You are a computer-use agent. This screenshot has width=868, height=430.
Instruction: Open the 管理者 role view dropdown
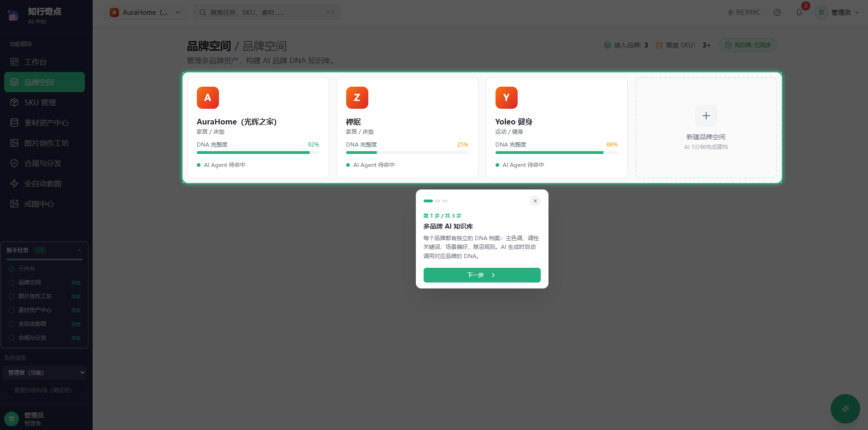[x=44, y=372]
